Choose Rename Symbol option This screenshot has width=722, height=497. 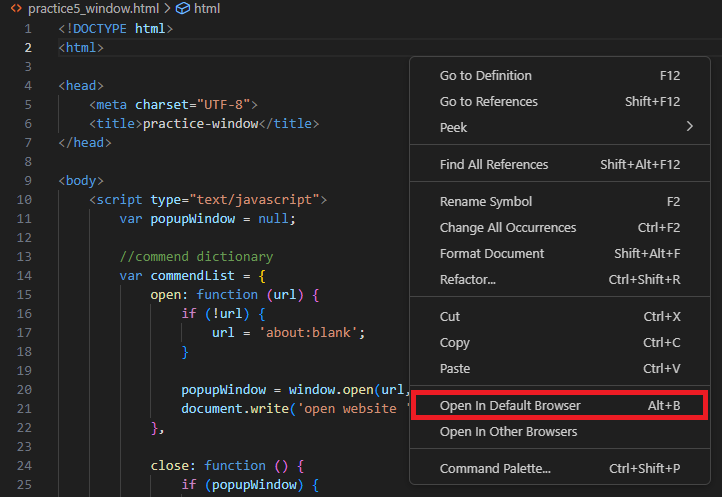tap(559, 202)
